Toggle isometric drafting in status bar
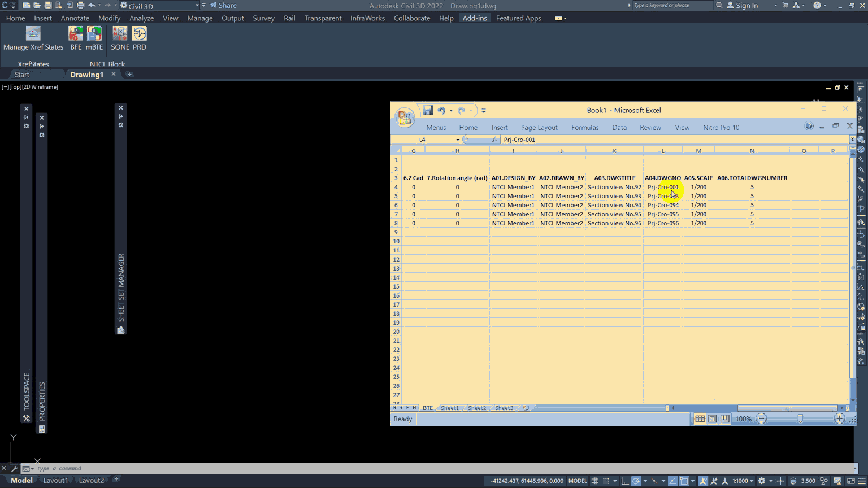Screen dimensions: 868x488 tap(654, 481)
